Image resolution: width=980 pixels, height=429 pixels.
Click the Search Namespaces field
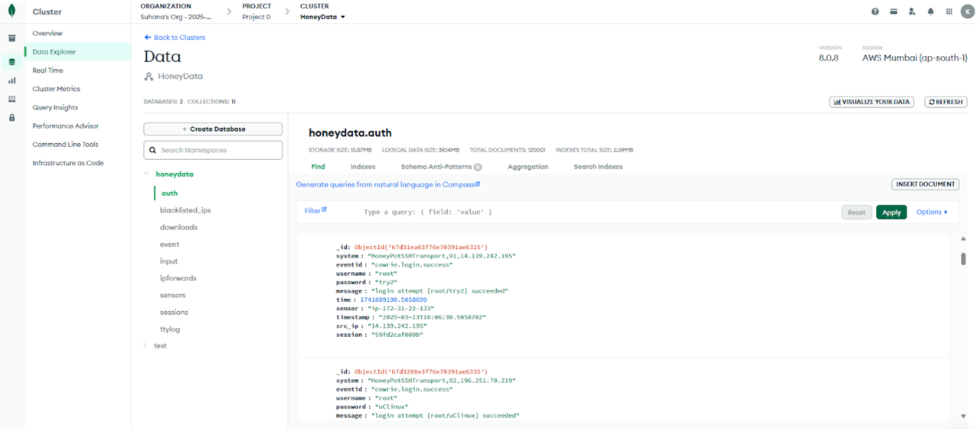pos(213,150)
